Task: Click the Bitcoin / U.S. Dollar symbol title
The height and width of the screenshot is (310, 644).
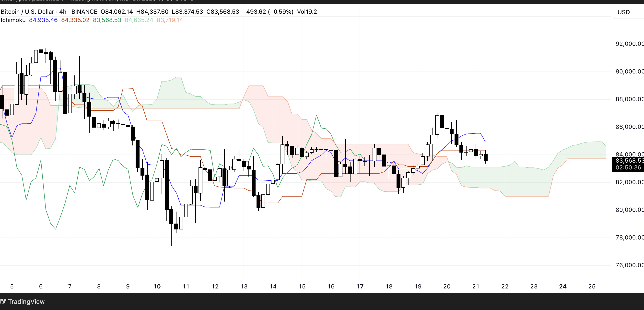Action: click(x=27, y=12)
